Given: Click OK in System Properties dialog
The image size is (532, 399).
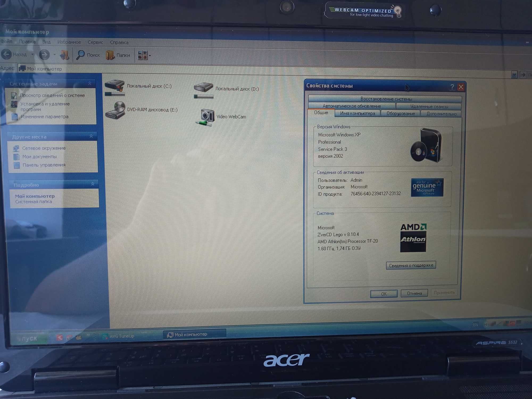Looking at the screenshot, I should pos(384,294).
